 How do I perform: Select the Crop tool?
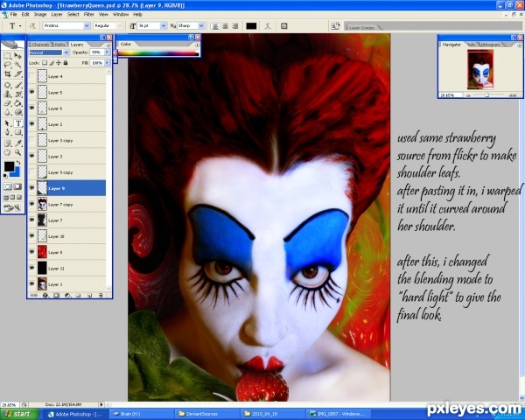click(7, 73)
